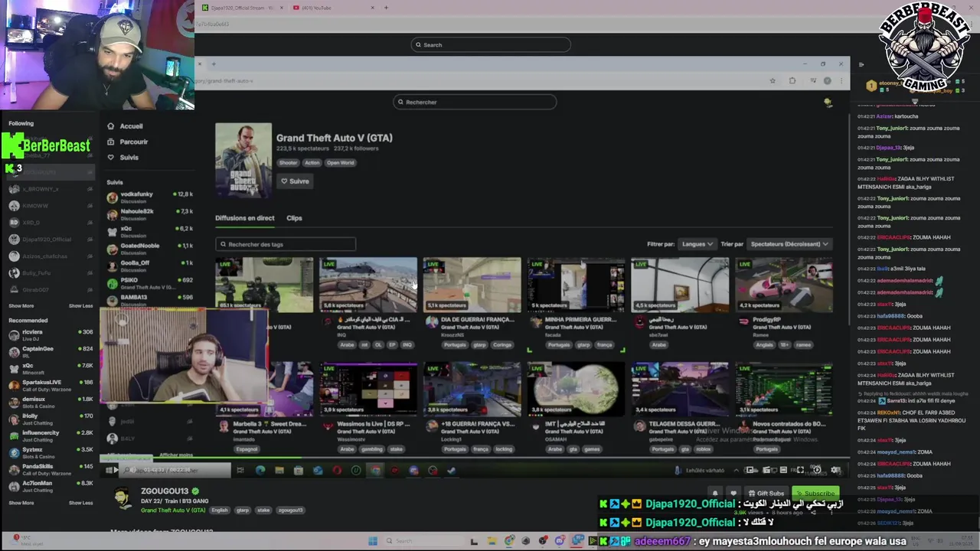Image resolution: width=980 pixels, height=551 pixels.
Task: Open GooBa_Off channel in Suivis list
Action: pyautogui.click(x=150, y=265)
